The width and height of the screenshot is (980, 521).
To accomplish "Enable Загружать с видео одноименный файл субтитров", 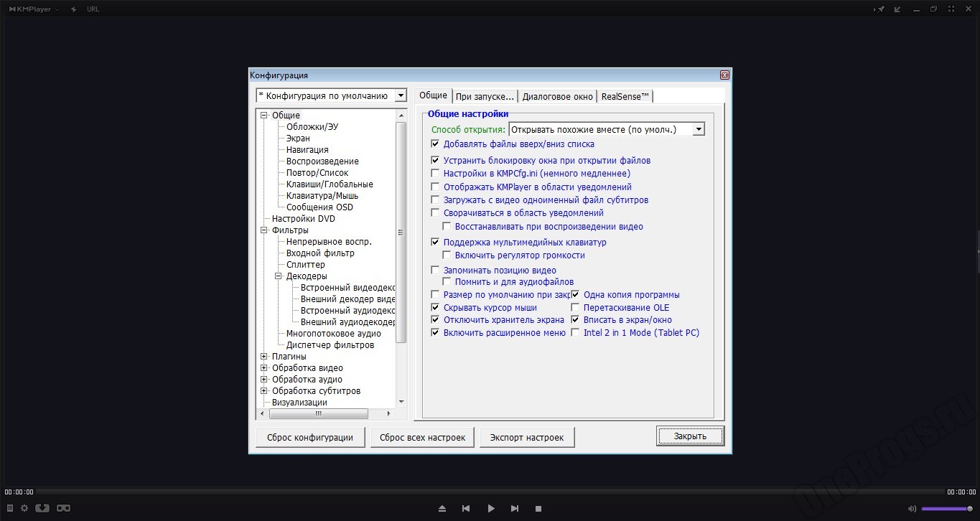I will pyautogui.click(x=435, y=200).
